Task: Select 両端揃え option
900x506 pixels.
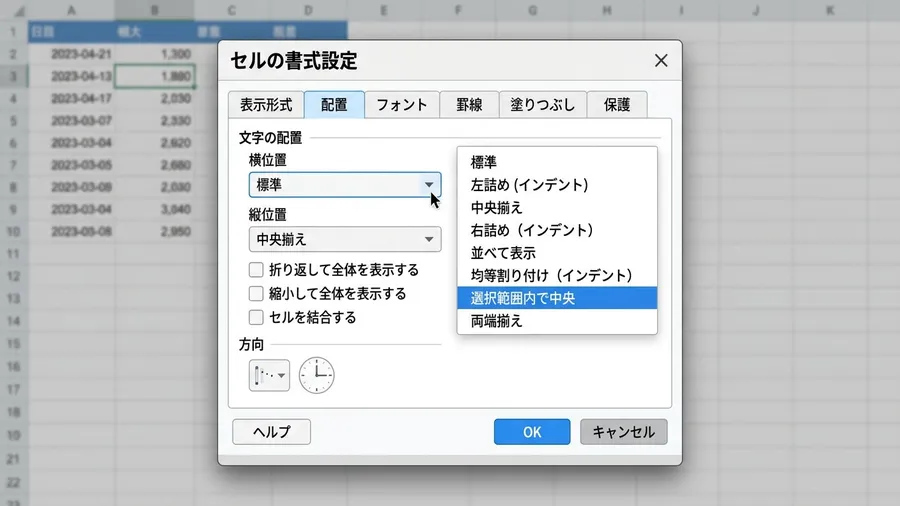Action: 557,321
